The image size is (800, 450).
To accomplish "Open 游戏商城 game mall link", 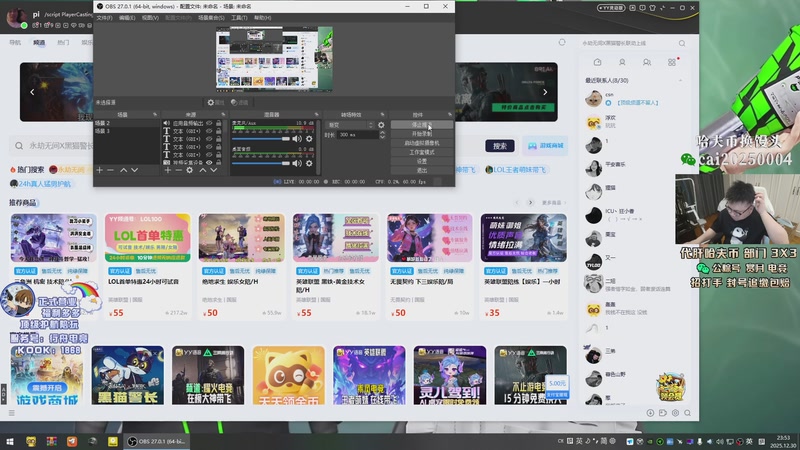I will [x=545, y=146].
